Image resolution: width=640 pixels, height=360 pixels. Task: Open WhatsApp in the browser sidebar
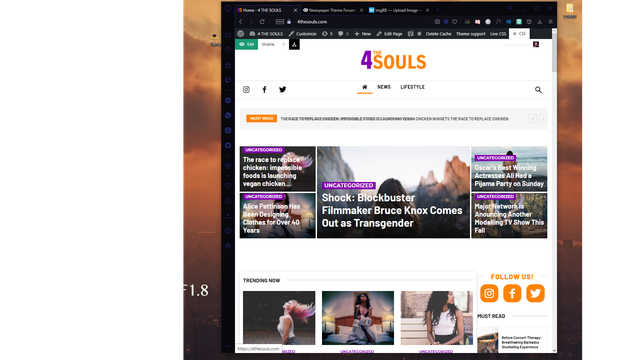(228, 116)
